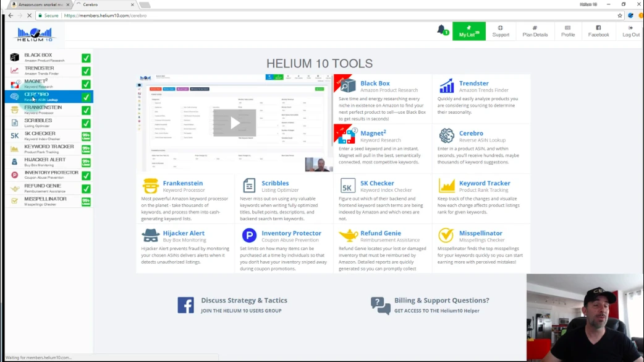This screenshot has height=362, width=644.
Task: Toggle the Inventory Protector green checkmark
Action: 86,176
